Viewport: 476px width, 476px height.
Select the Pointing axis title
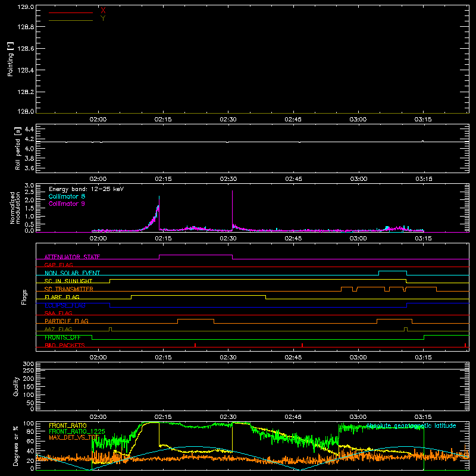pyautogui.click(x=10, y=59)
